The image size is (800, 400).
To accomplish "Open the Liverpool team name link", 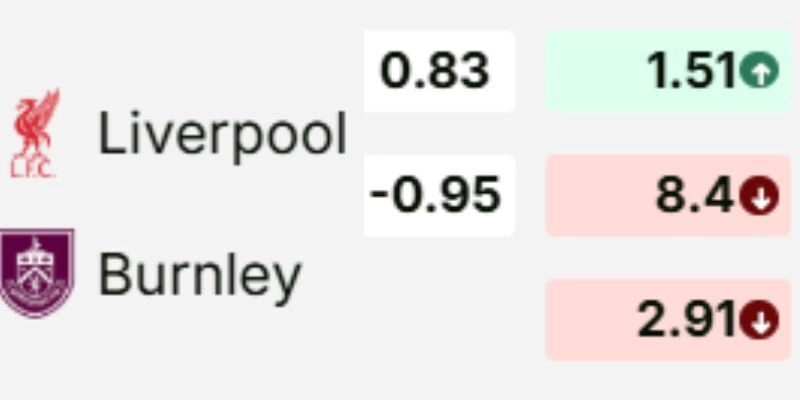I will coord(222,134).
